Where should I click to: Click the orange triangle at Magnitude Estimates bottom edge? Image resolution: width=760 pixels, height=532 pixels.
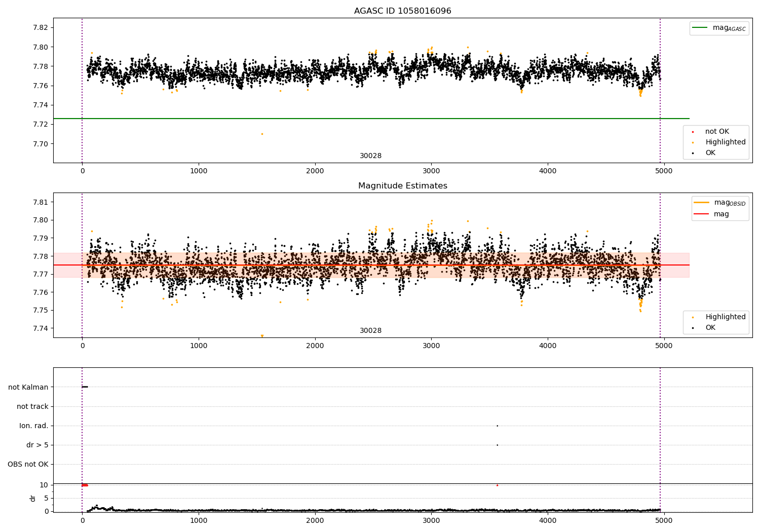tap(262, 336)
